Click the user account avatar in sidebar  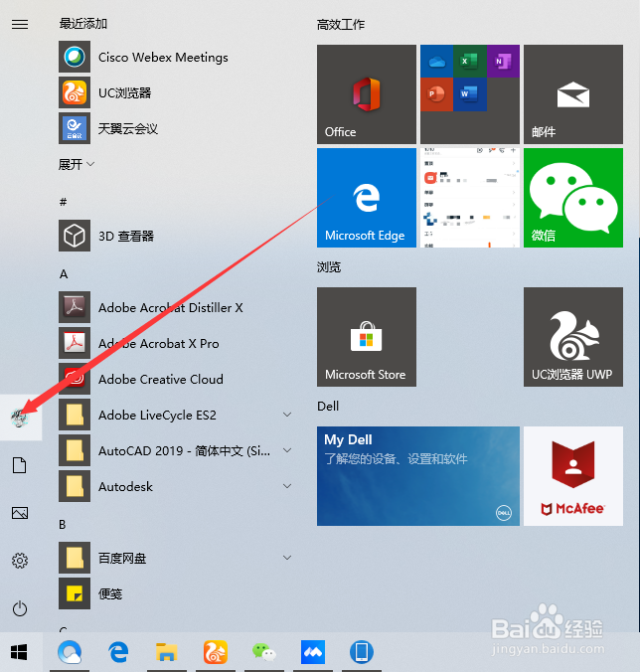[20, 418]
